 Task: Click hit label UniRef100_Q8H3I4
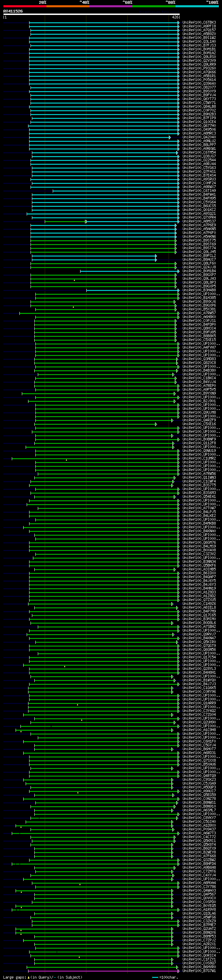199,329
